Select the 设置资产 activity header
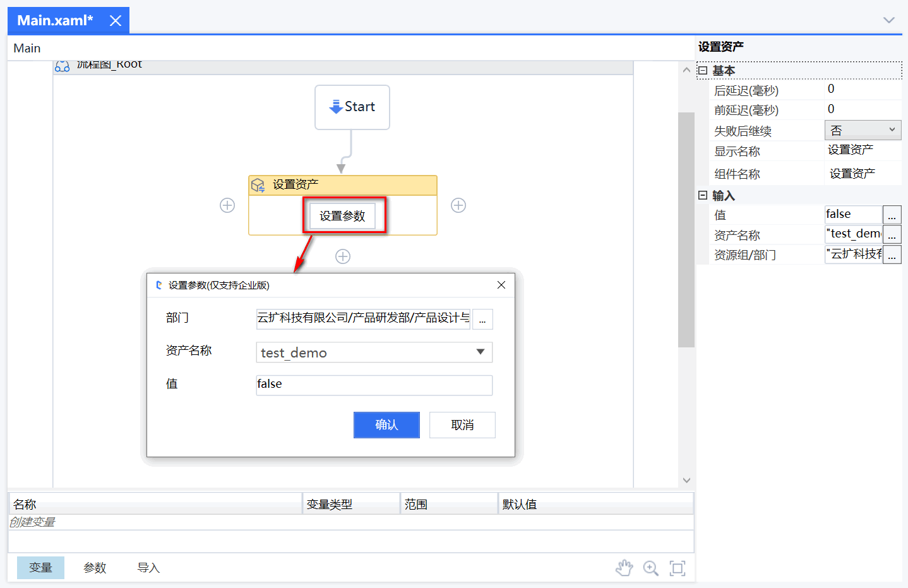 click(x=343, y=185)
